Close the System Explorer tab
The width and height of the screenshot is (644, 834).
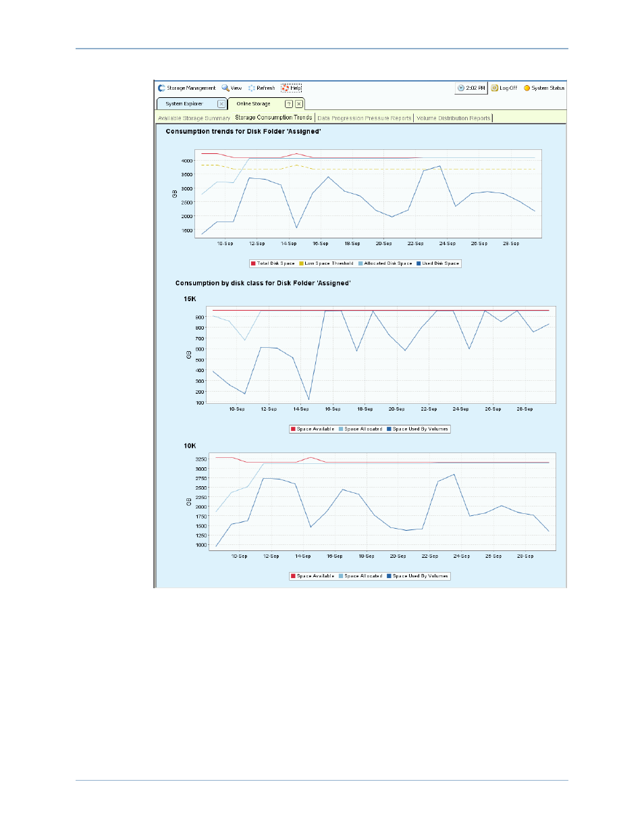click(x=221, y=104)
